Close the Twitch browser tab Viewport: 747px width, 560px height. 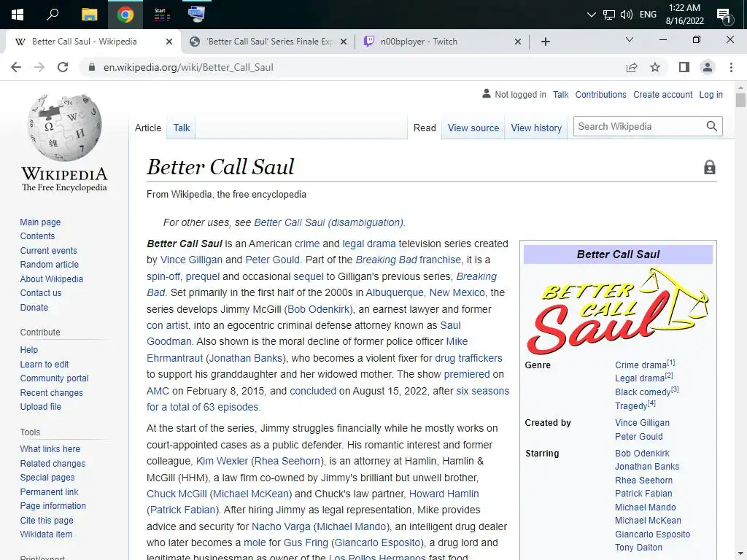click(518, 42)
